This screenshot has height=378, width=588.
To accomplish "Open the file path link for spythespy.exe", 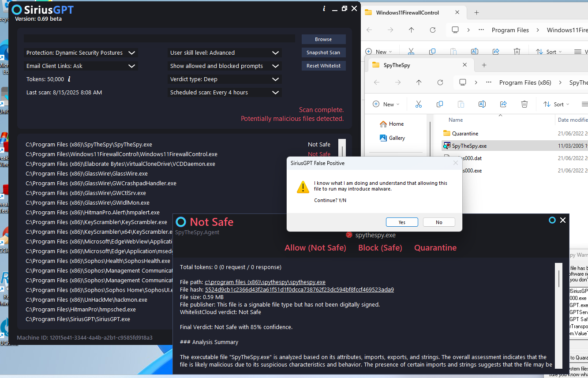I will click(265, 282).
